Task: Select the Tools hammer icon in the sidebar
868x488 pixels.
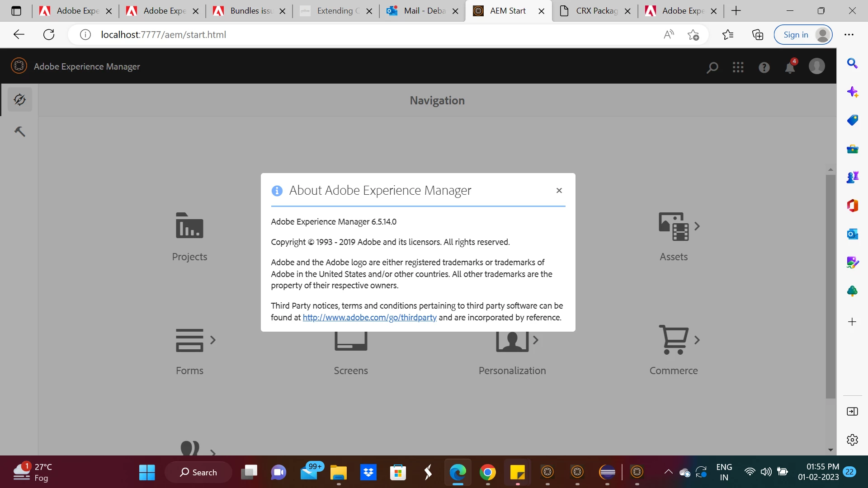Action: (x=19, y=131)
